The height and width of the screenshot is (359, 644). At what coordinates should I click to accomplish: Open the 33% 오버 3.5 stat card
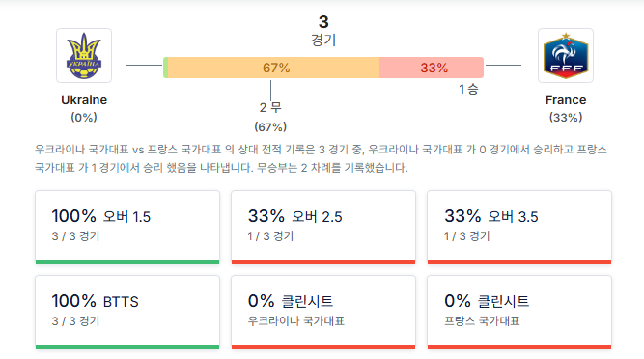[x=519, y=228]
